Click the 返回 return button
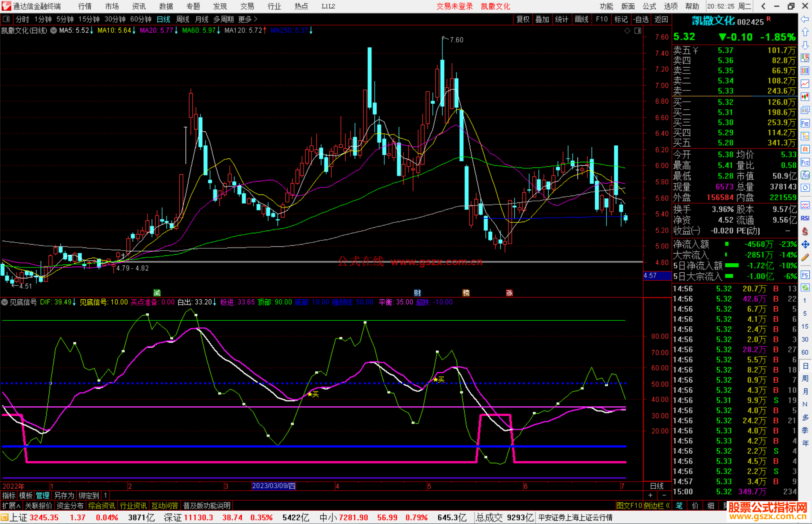 (661, 19)
